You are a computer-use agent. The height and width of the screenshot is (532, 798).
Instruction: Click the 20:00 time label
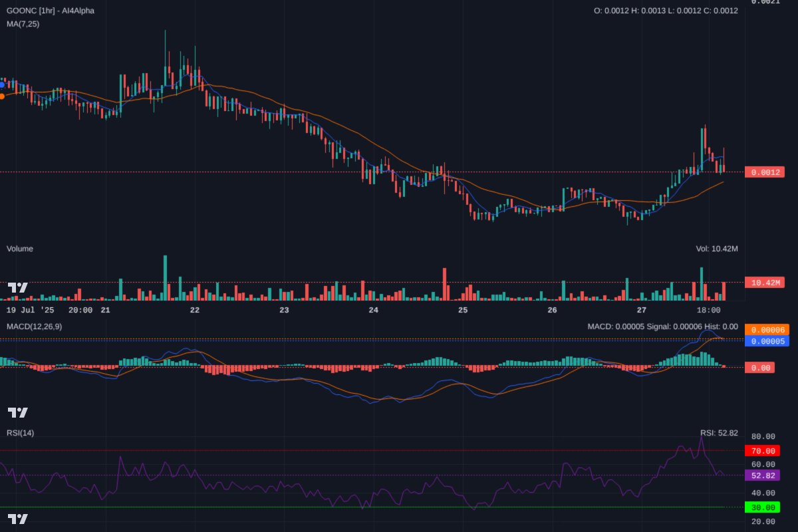coord(80,310)
